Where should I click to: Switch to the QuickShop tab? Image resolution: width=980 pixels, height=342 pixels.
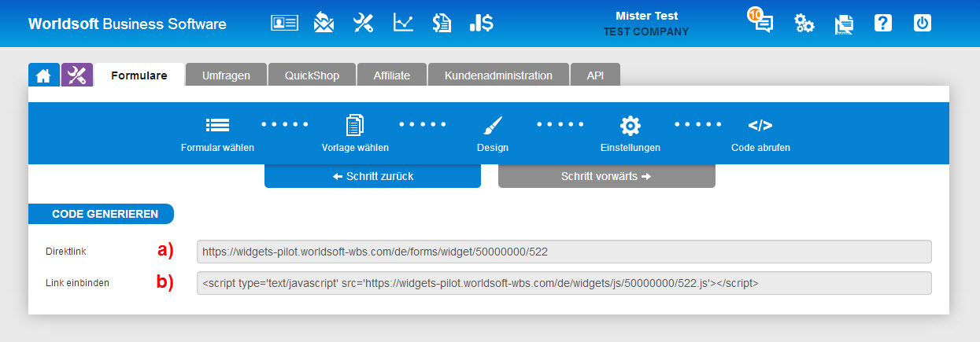312,75
